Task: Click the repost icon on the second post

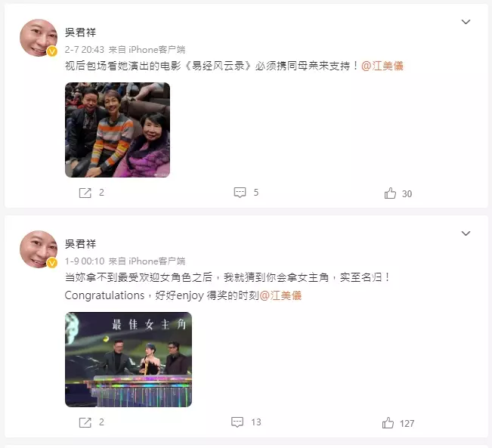Action: pyautogui.click(x=85, y=422)
